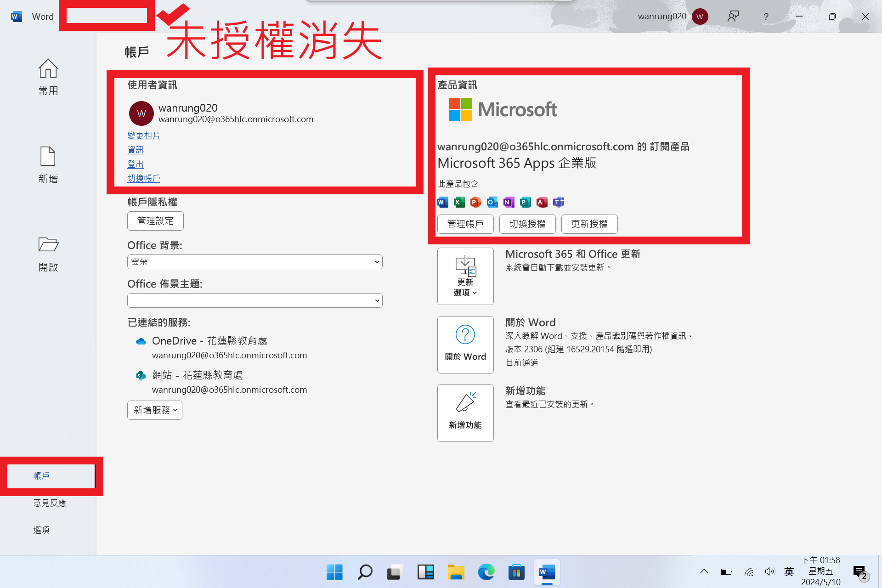Click the Switch license (切換授權) button
Screen dimensions: 882x588
point(527,224)
